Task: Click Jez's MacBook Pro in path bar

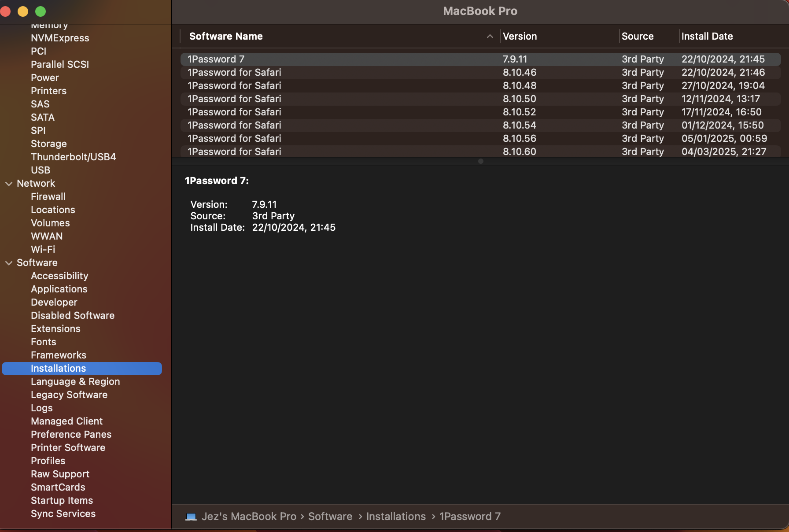Action: pos(249,517)
